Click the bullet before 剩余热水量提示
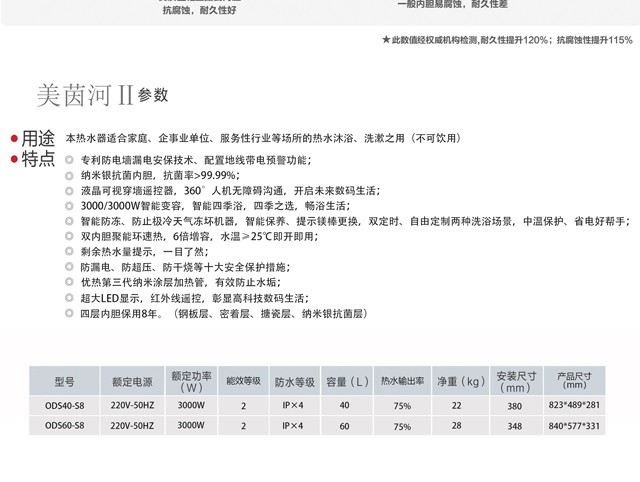This screenshot has width=640, height=482. click(x=69, y=251)
